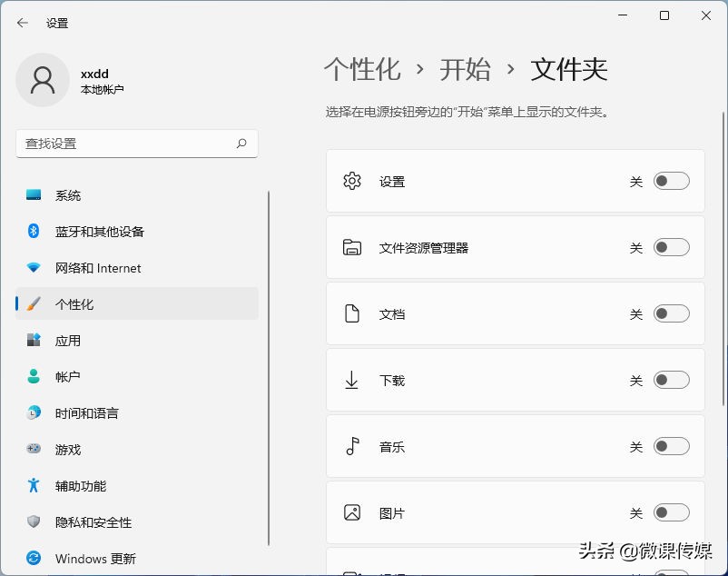The width and height of the screenshot is (728, 576).
Task: Click the sidebar navigation scrollbar
Action: 269,368
